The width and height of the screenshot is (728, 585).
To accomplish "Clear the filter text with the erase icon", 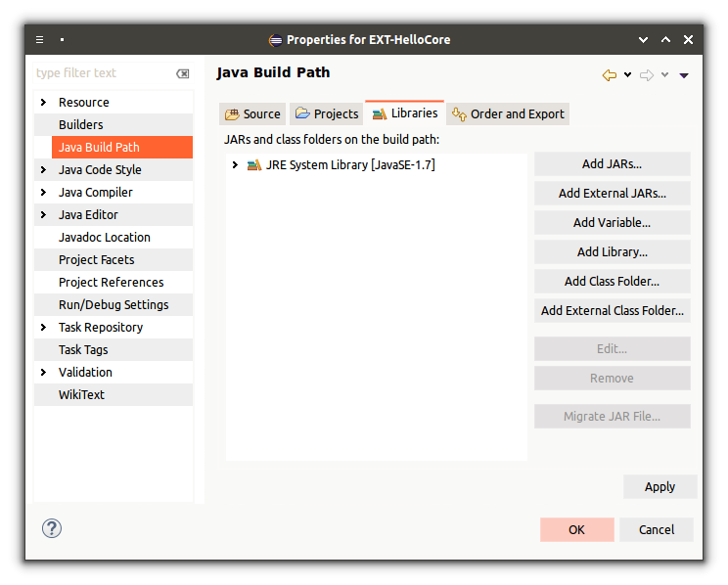I will click(182, 73).
